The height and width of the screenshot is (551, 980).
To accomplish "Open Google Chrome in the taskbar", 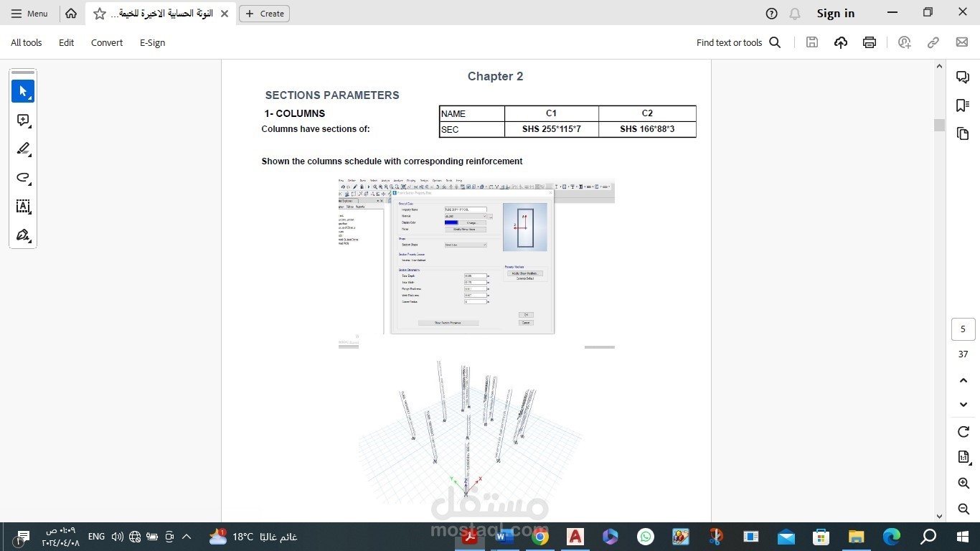I will [x=540, y=537].
